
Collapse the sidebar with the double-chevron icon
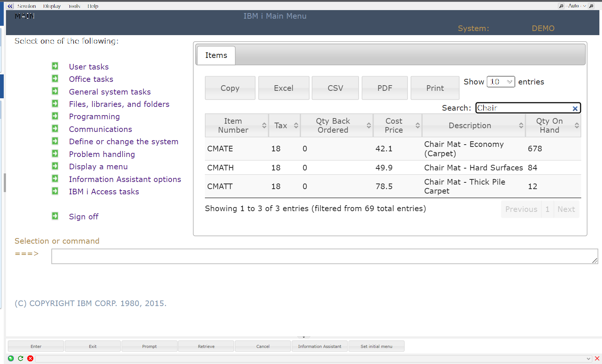point(9,6)
